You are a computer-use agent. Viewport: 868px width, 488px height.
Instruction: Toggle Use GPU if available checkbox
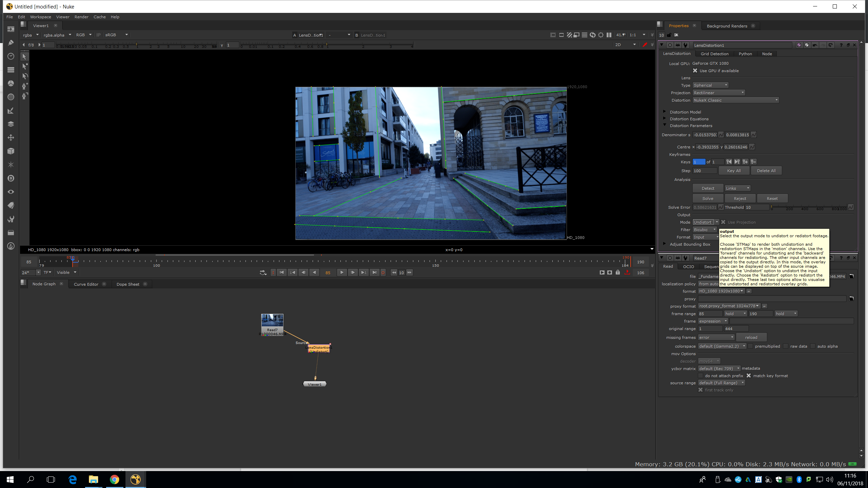695,71
